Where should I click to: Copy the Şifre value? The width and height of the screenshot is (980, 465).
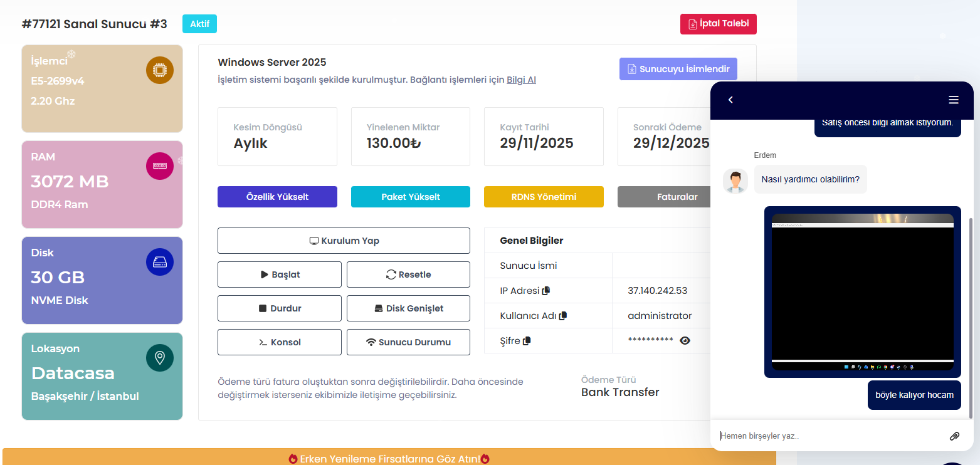(527, 341)
